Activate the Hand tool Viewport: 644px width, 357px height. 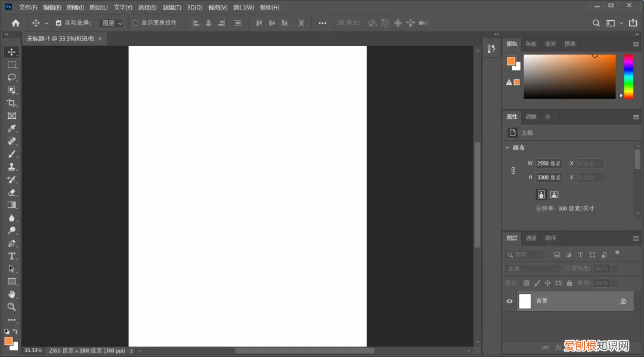(x=11, y=294)
